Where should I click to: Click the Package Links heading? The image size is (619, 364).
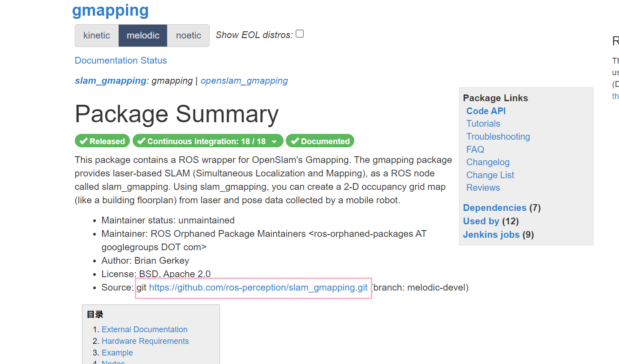coord(495,98)
